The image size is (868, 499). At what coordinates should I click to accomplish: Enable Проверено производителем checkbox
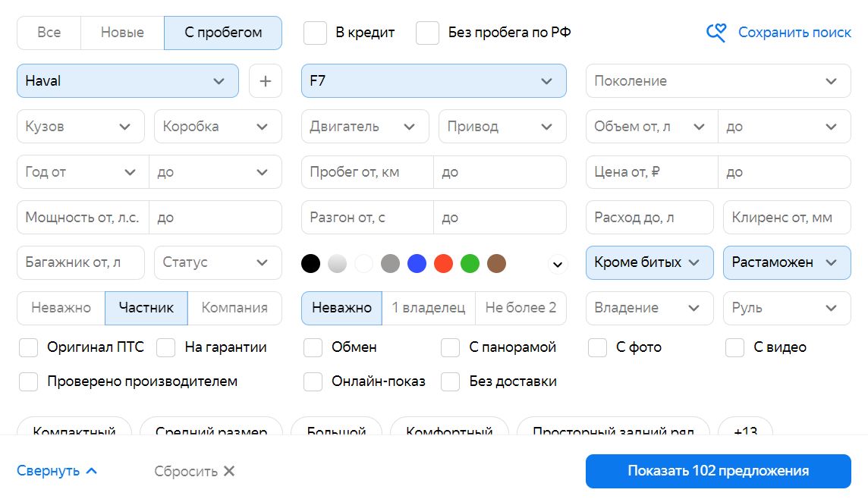[28, 381]
